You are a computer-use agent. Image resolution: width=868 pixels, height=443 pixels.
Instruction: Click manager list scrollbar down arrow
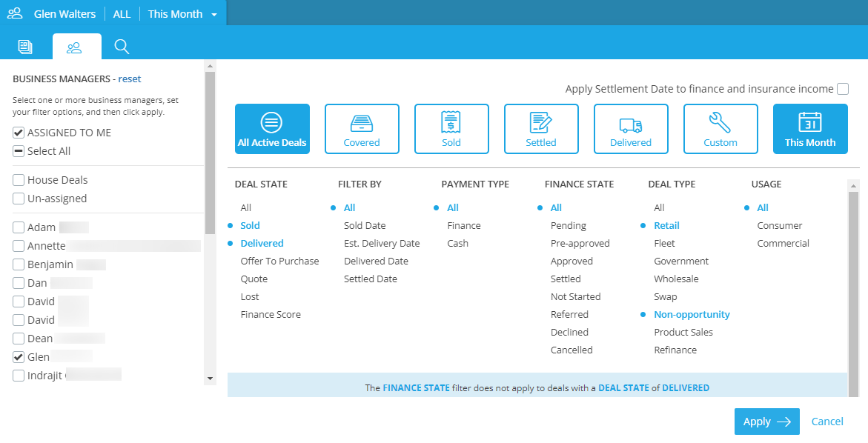click(210, 379)
